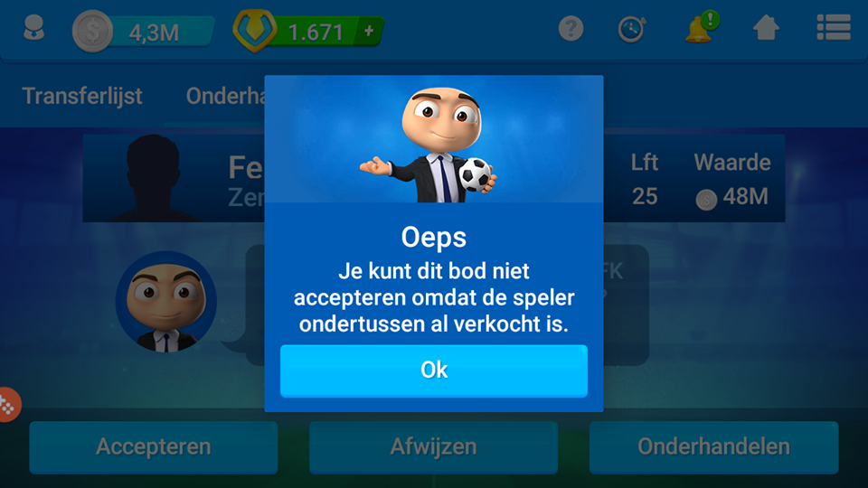The image size is (868, 488).
Task: Switch to the Transferlijst tab
Action: point(82,96)
